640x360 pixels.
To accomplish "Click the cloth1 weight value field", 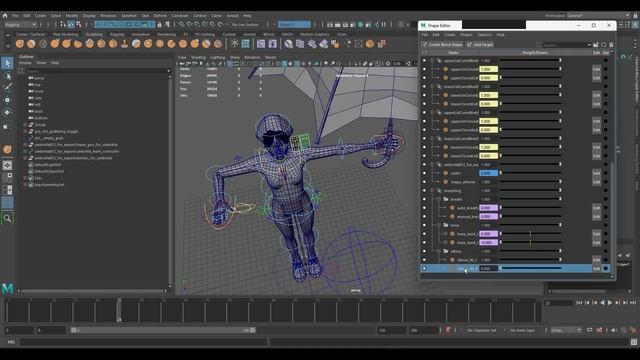I will pyautogui.click(x=489, y=173).
